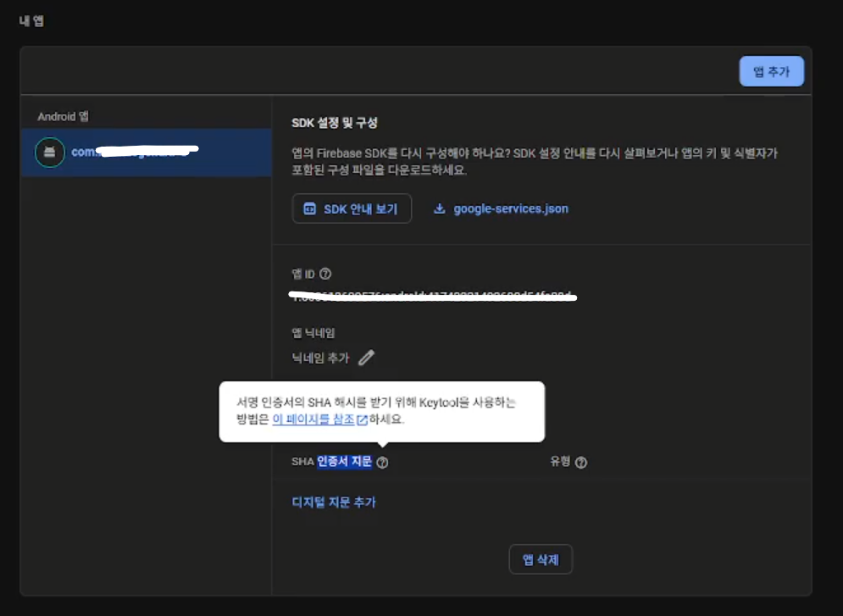Click the download icon before google-services.json
This screenshot has width=843, height=616.
pos(439,208)
